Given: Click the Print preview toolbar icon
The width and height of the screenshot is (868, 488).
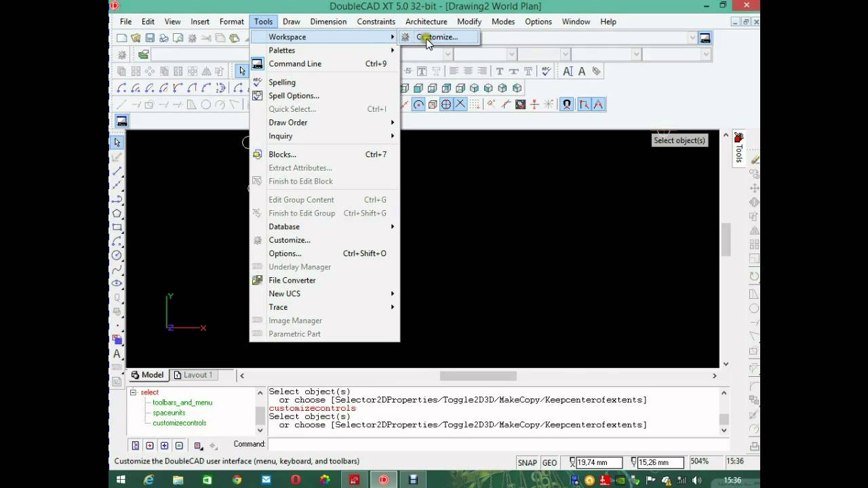Looking at the screenshot, I should coord(178,38).
